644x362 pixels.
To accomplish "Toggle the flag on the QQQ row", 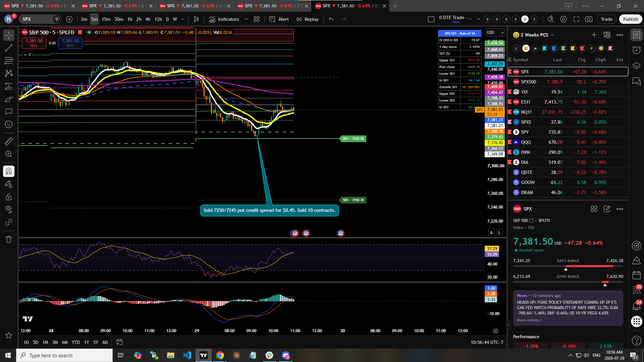I will coord(510,142).
